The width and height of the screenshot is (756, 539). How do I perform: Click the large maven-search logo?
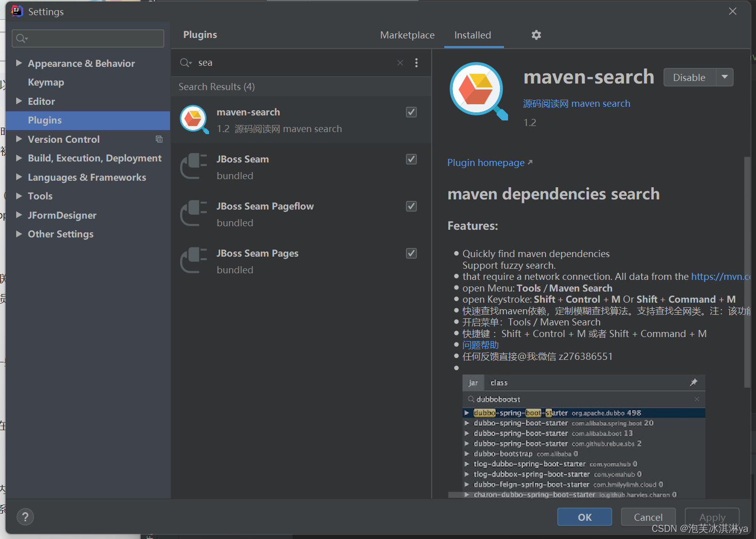pos(479,91)
